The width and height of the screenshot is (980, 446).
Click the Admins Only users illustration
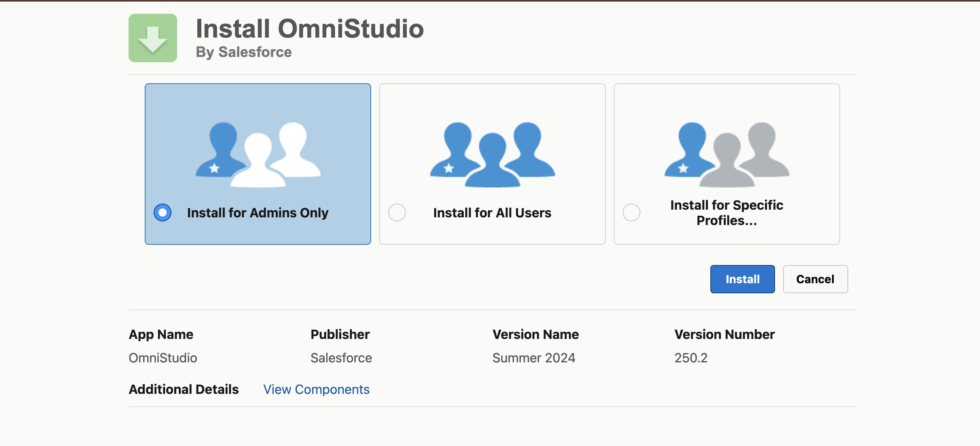[258, 154]
